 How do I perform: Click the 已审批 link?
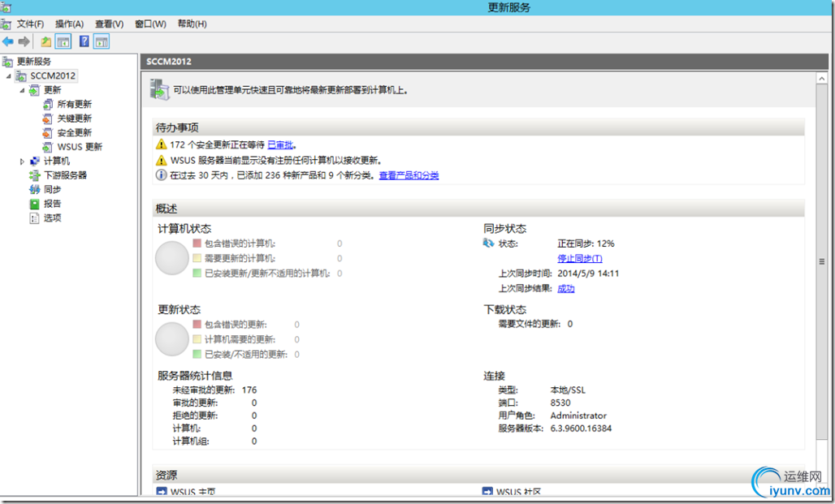tap(280, 144)
